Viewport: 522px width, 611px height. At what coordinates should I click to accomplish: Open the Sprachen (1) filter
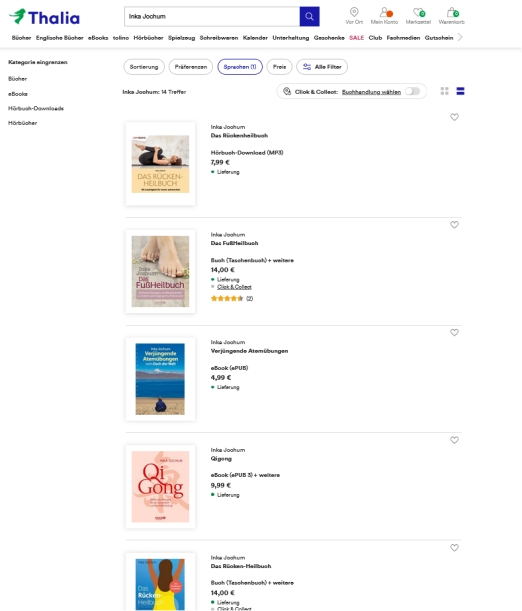tap(240, 67)
